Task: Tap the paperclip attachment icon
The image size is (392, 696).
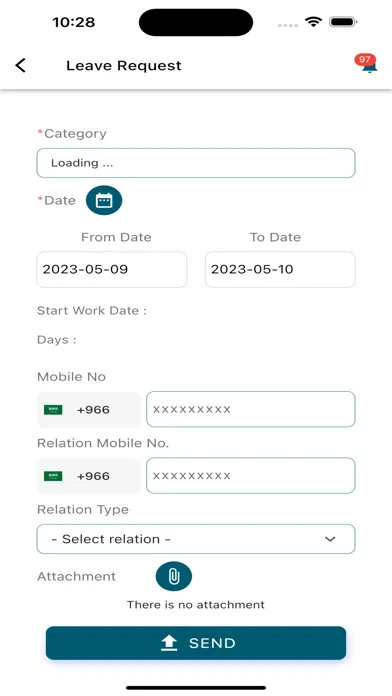Action: tap(174, 576)
